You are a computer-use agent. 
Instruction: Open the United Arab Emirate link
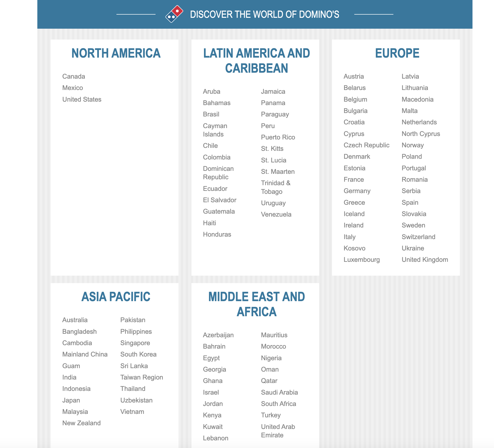click(x=278, y=431)
